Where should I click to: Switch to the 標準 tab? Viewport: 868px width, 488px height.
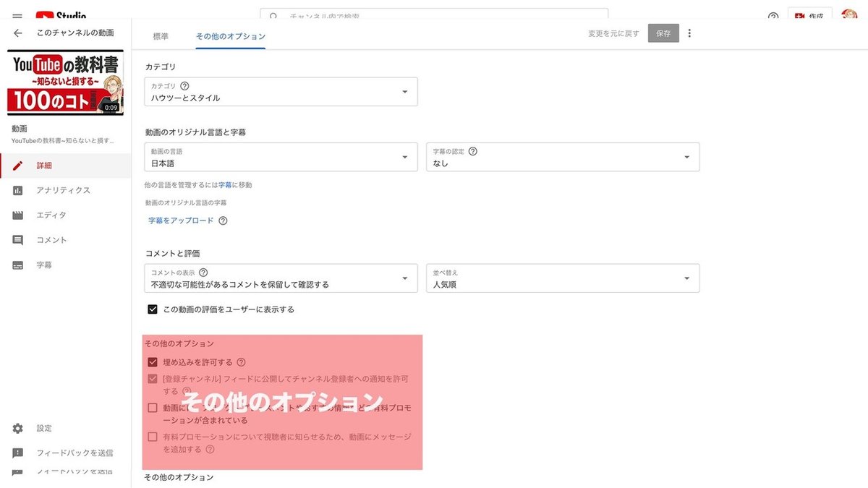[x=161, y=35]
